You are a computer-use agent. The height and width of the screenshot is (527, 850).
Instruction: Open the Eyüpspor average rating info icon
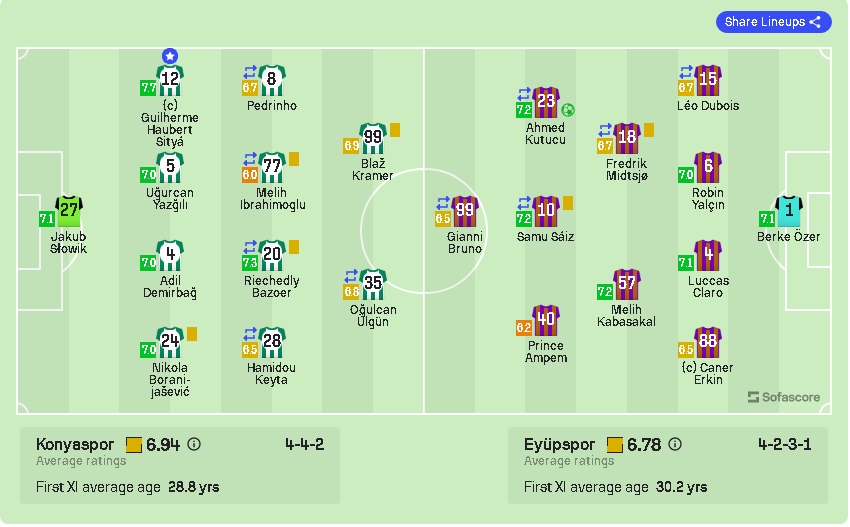tap(675, 444)
